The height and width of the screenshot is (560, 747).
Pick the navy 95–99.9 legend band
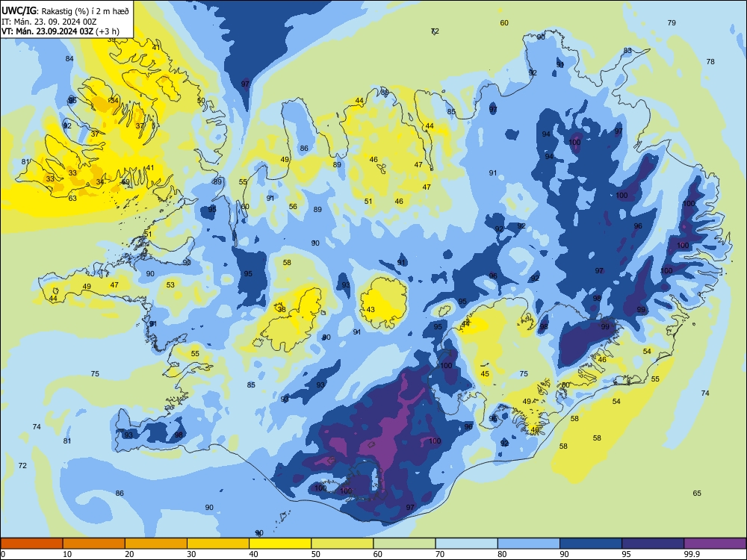click(653, 544)
